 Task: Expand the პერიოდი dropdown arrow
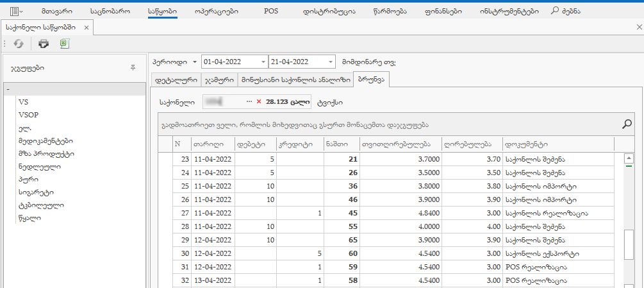pos(194,62)
